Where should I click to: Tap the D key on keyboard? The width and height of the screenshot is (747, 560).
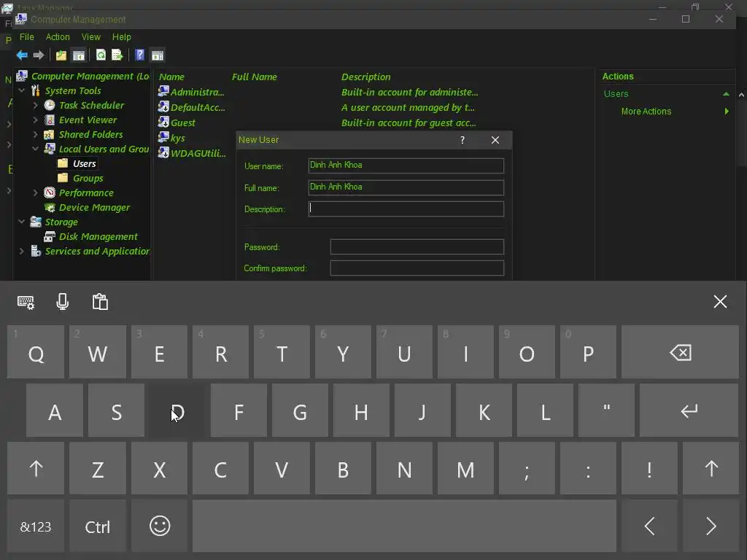pos(177,411)
